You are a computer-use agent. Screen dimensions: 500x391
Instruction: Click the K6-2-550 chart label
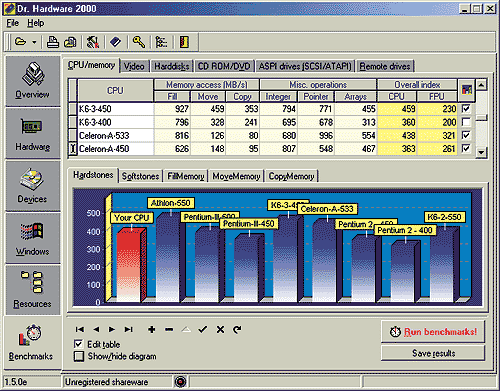click(x=444, y=217)
